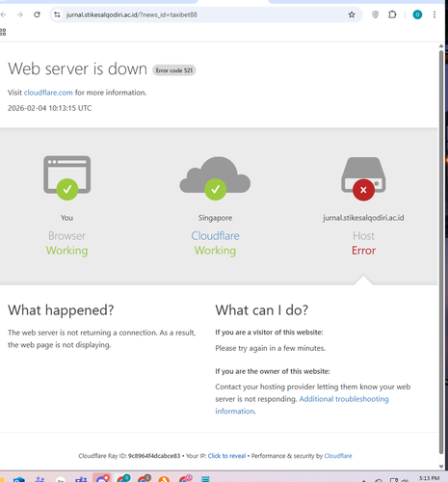Click Working status under Browser
448x482 pixels.
[66, 251]
